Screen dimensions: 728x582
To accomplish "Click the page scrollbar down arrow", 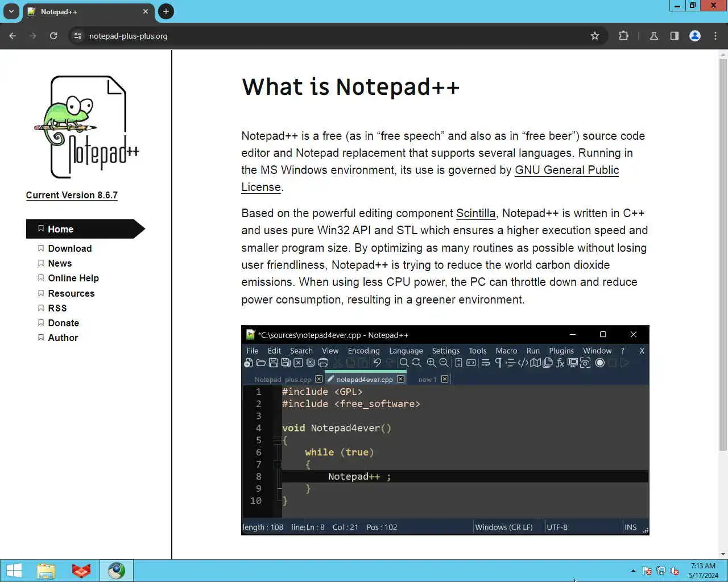I will 723,554.
